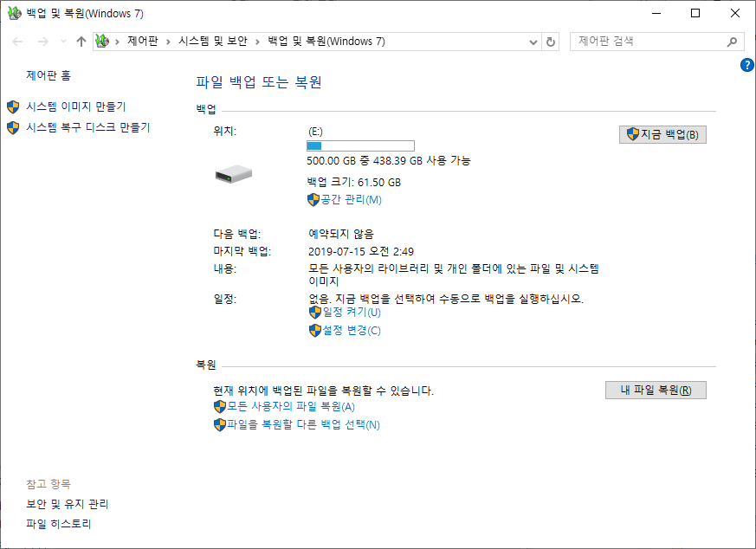Screen dimensions: 756x549
Task: Click 지금 백업(B) button
Action: pos(662,134)
